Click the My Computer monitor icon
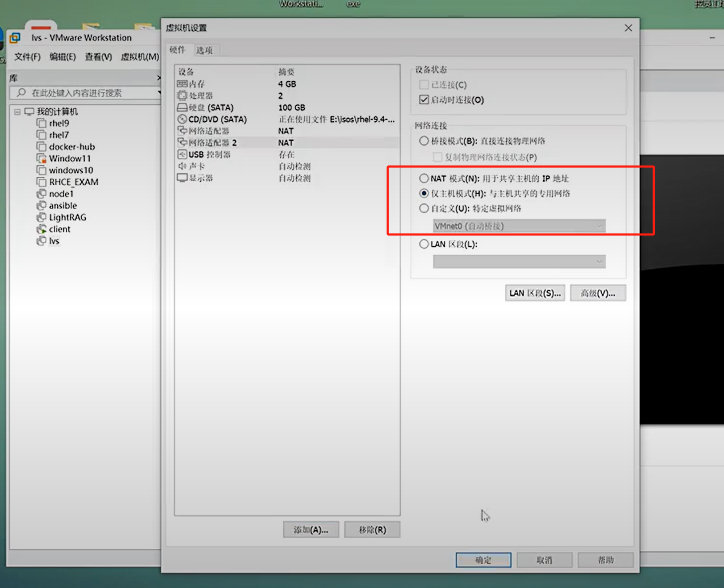724x588 pixels. tap(29, 111)
